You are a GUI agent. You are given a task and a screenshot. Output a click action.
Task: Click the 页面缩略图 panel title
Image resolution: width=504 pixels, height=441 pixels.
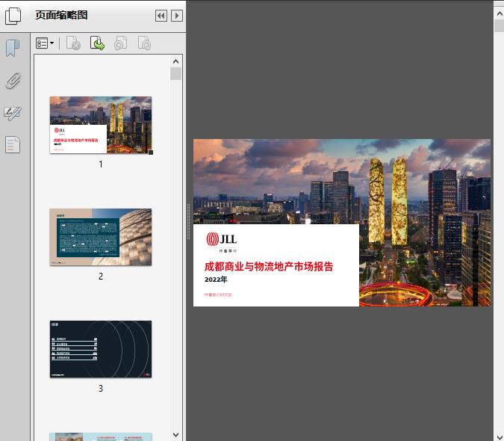(x=61, y=15)
